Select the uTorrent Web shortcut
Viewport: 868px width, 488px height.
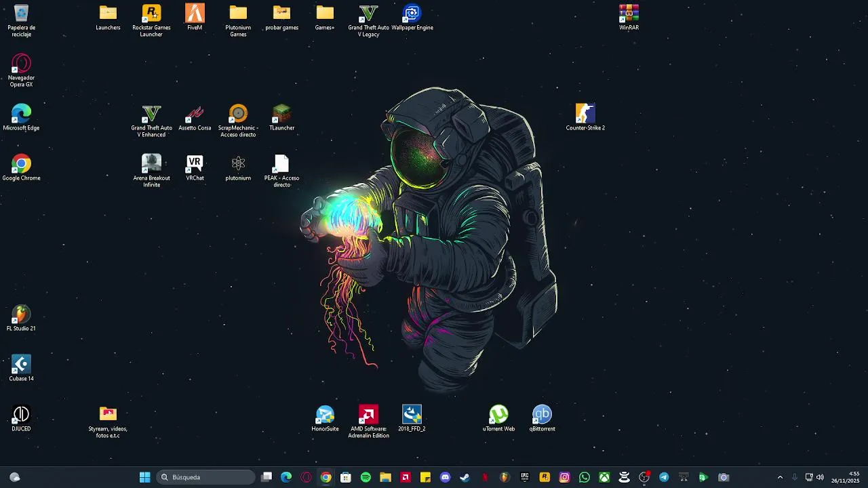(x=498, y=418)
